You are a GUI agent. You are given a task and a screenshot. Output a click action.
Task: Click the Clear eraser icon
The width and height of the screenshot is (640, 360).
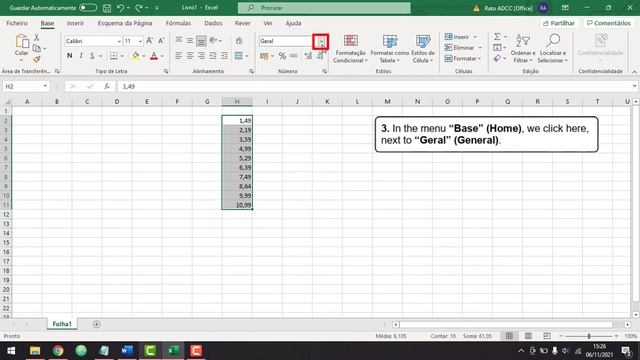(497, 59)
